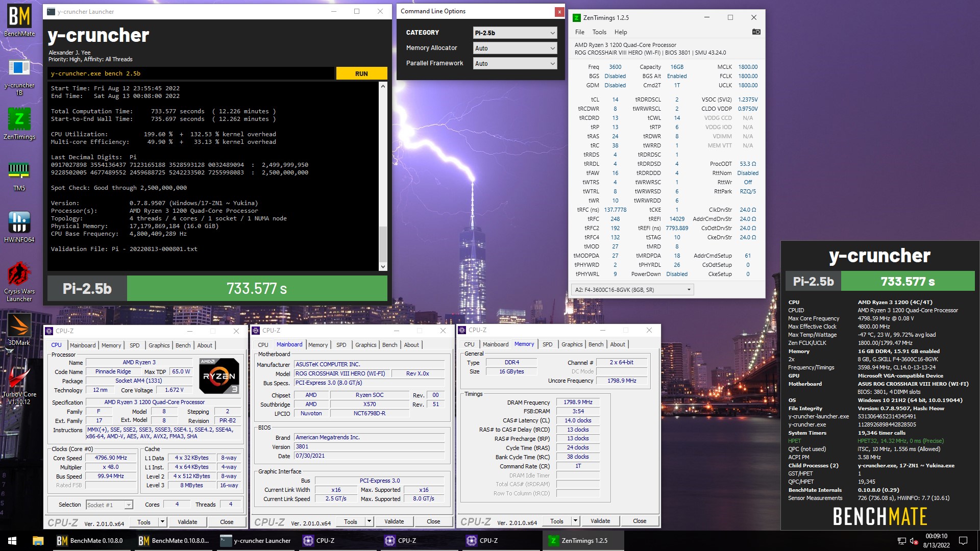Screen dimensions: 980x551
Task: Open ZenTimings DIMM slot selector dropdown
Action: coord(632,290)
